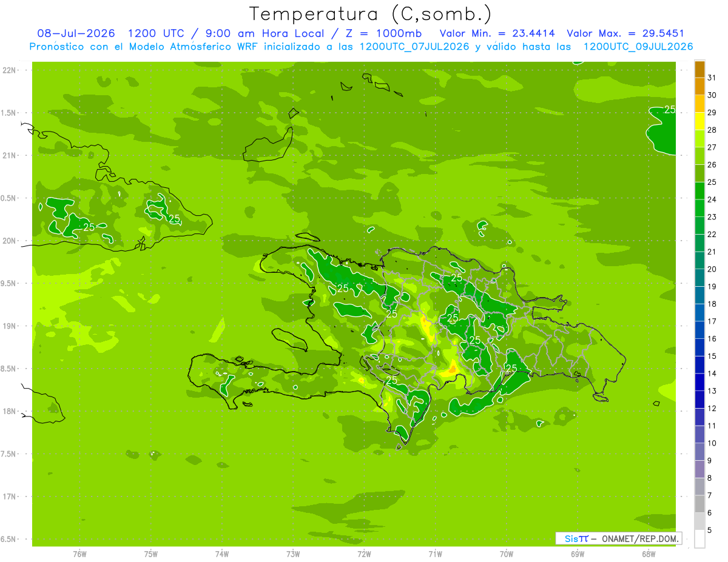Image resolution: width=728 pixels, height=562 pixels.
Task: Select the date text "08-Jul-2026"
Action: (x=76, y=33)
